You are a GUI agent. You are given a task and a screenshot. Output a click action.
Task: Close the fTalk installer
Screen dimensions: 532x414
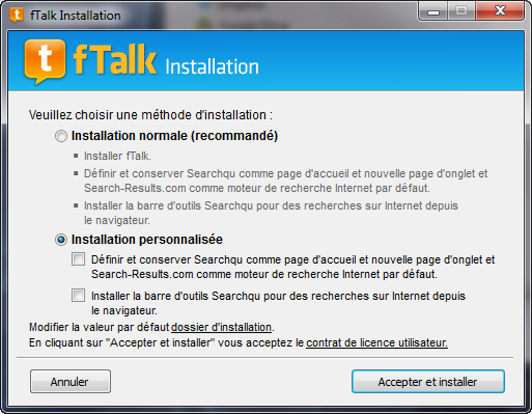click(499, 10)
